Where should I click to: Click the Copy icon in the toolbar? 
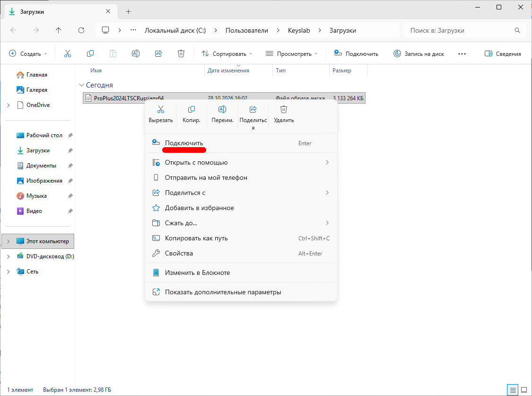90,53
